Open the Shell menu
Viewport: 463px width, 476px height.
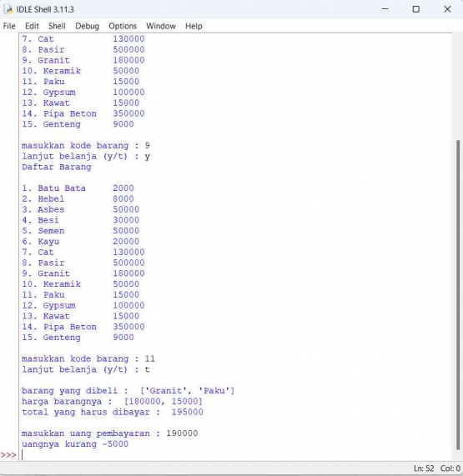(x=57, y=26)
